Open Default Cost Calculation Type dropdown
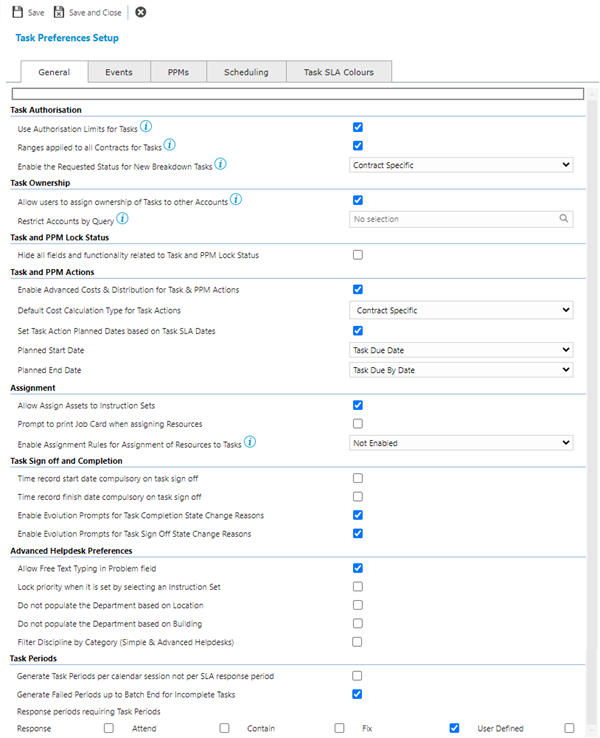The image size is (600, 738). [462, 310]
